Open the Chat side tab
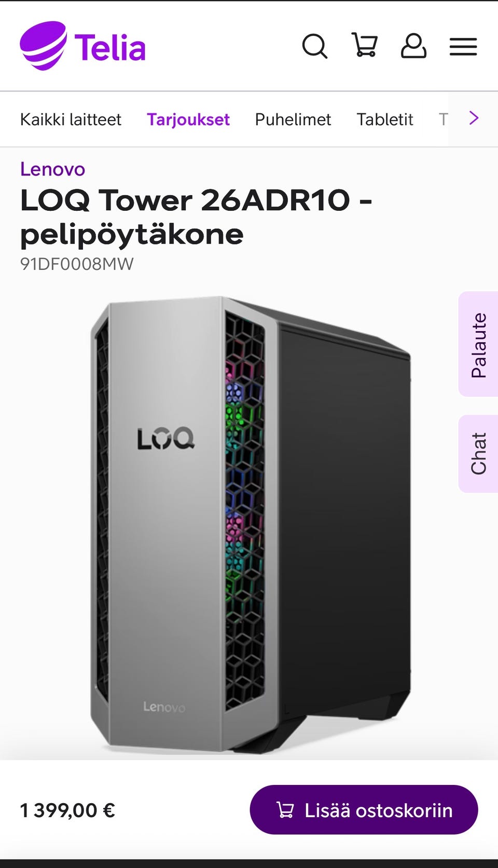Image resolution: width=498 pixels, height=868 pixels. click(478, 454)
